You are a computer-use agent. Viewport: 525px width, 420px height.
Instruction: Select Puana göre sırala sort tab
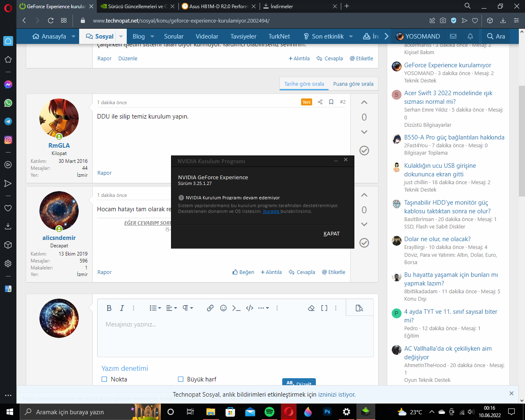click(x=353, y=84)
